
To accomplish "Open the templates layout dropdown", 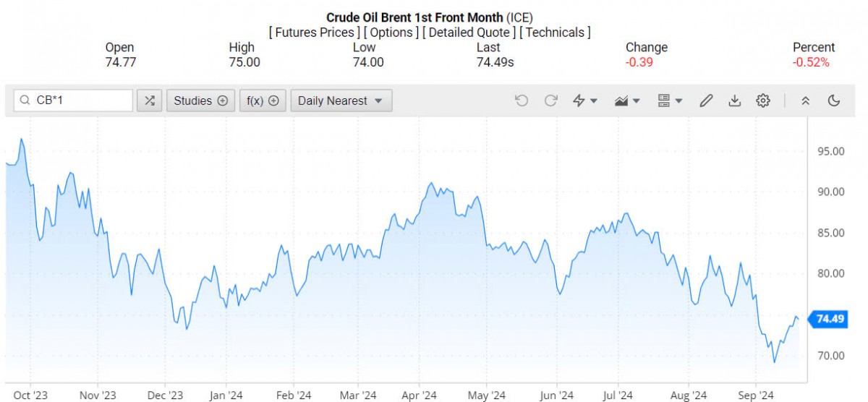I will tap(670, 100).
